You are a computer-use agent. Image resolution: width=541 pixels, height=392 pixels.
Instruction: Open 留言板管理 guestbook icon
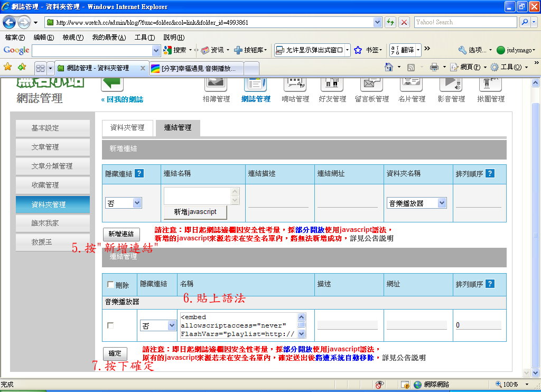[371, 85]
